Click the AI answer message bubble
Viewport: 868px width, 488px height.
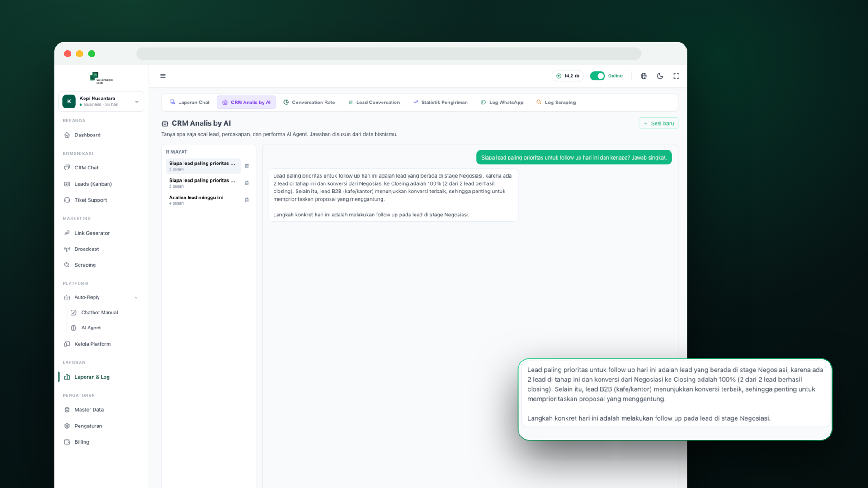coord(393,195)
